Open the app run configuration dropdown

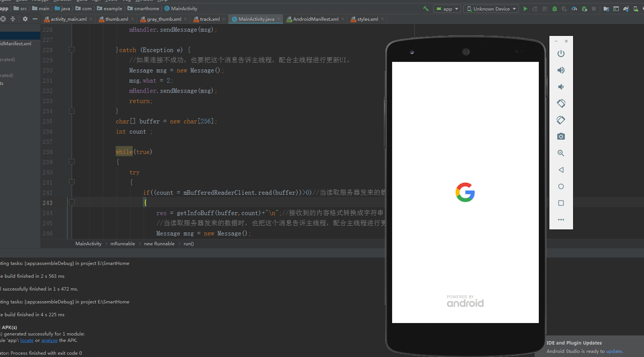coord(447,8)
